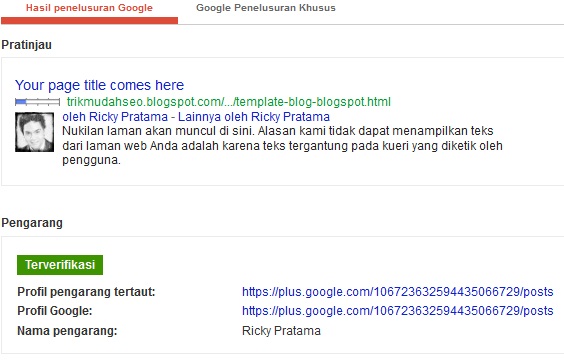Select the Nama pengarang value Ricky Pratama
Screen dimensions: 564x362
(x=281, y=331)
